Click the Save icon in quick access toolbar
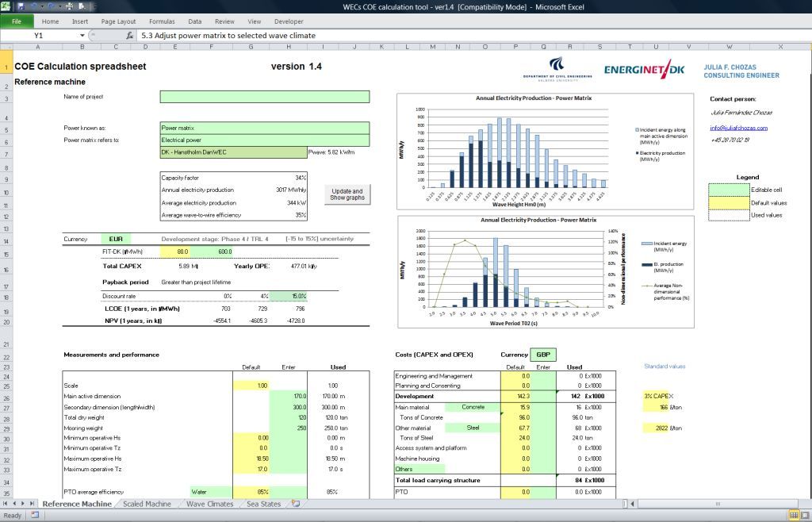This screenshot has height=522, width=812. click(x=21, y=6)
